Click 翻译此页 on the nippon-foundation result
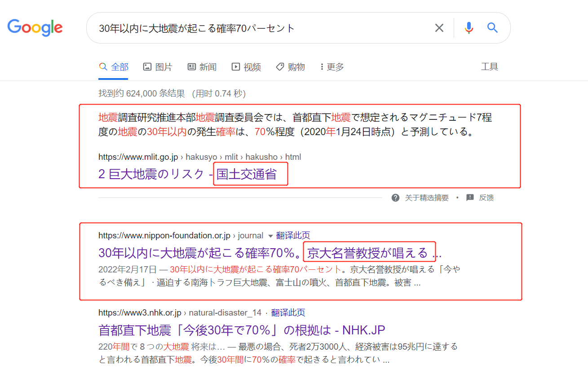This screenshot has height=373, width=588. click(x=292, y=235)
